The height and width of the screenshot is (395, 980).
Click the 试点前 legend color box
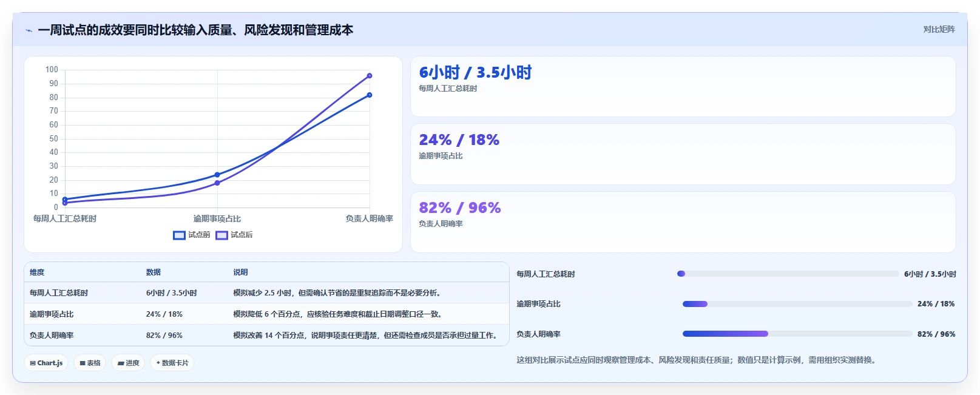pyautogui.click(x=179, y=235)
